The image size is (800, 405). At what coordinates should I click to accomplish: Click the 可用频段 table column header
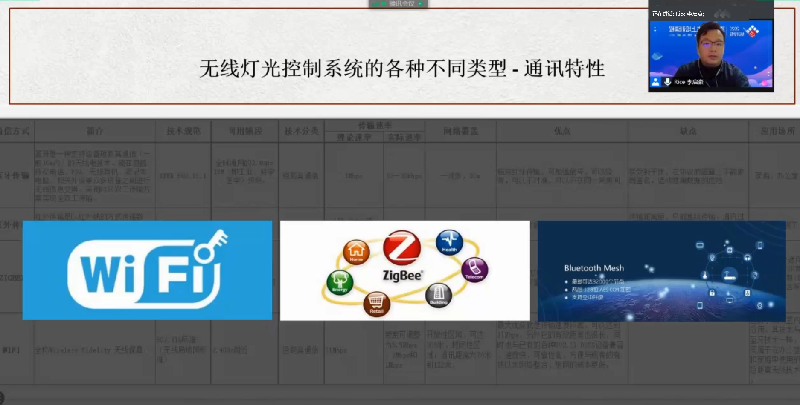click(245, 131)
